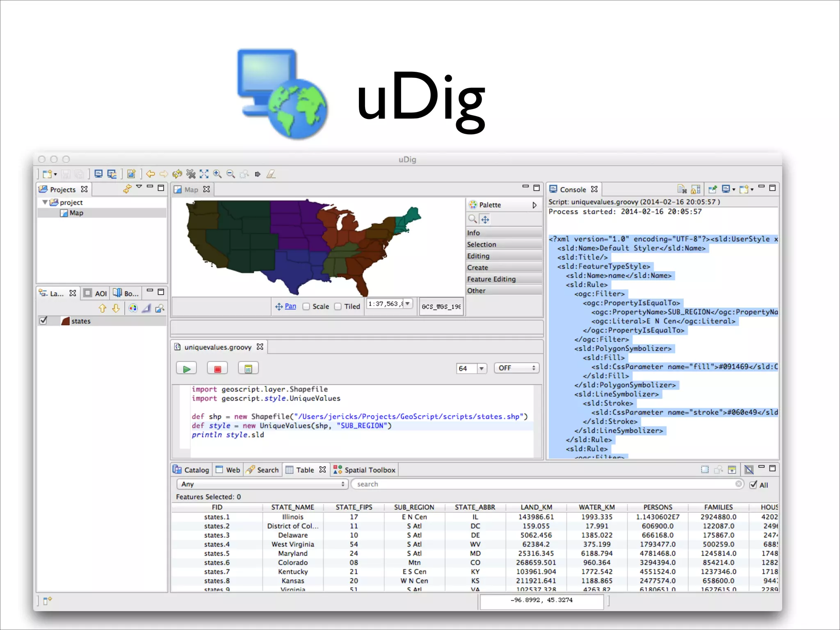840x630 pixels.
Task: Click the zoom to layer icon
Action: [x=160, y=308]
